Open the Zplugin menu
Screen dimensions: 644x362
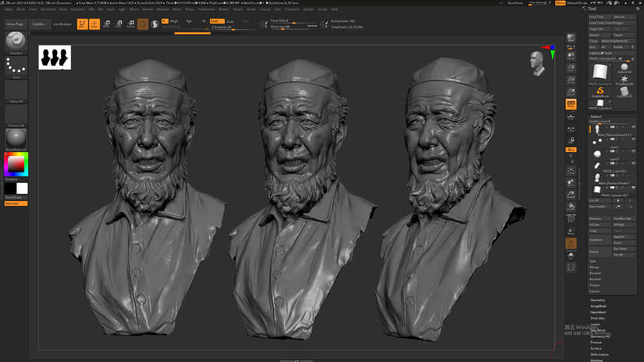coord(308,9)
